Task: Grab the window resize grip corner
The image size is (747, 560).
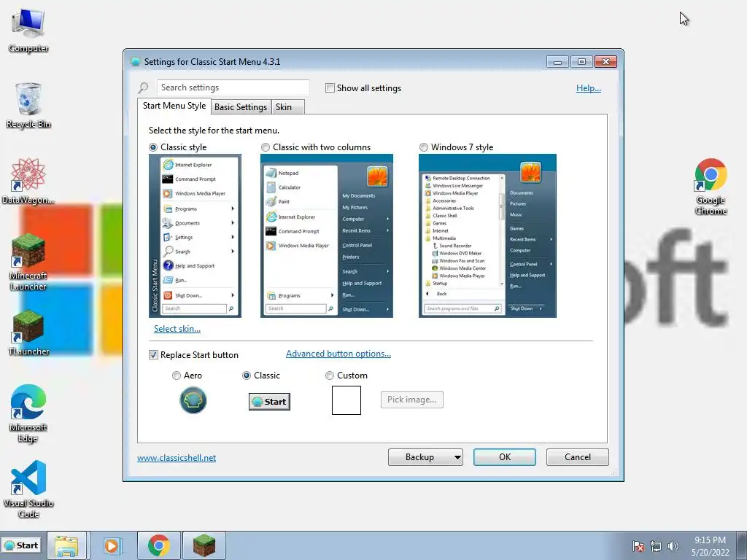Action: tap(614, 472)
